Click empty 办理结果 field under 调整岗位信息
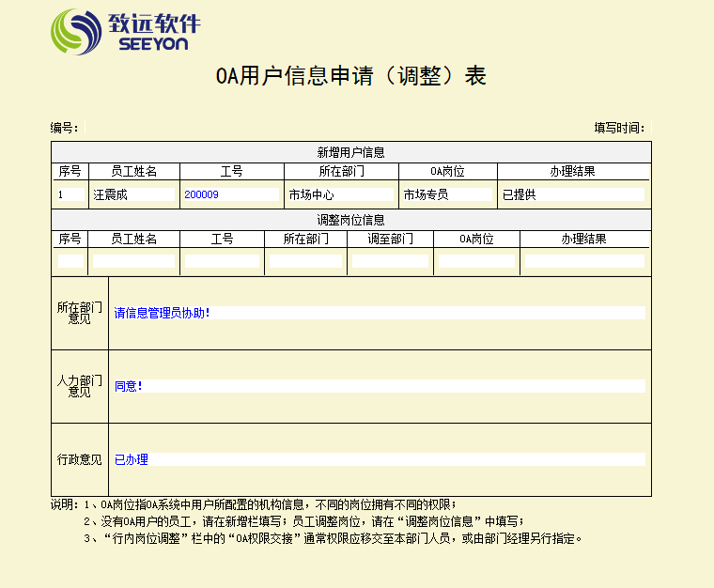 (x=583, y=261)
